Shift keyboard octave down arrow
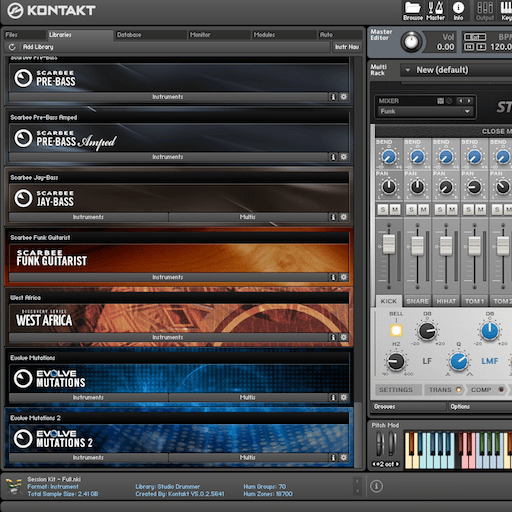 pyautogui.click(x=374, y=464)
